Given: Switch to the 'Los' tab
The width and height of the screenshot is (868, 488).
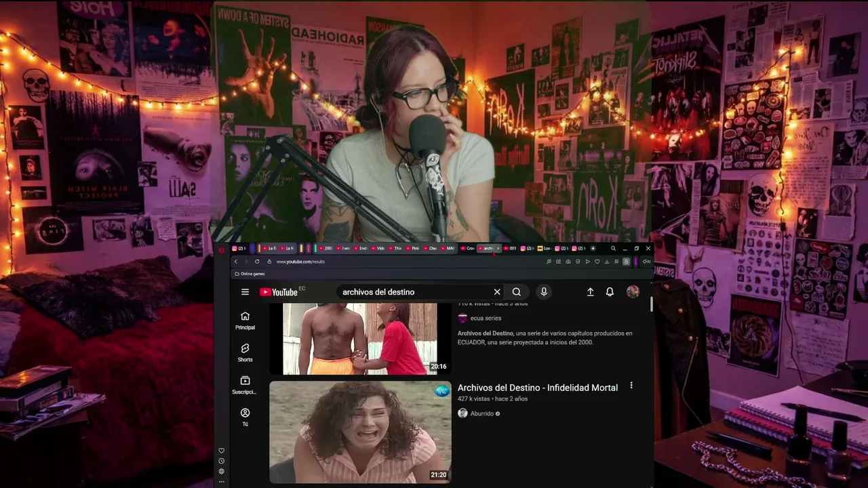Looking at the screenshot, I should (x=544, y=249).
